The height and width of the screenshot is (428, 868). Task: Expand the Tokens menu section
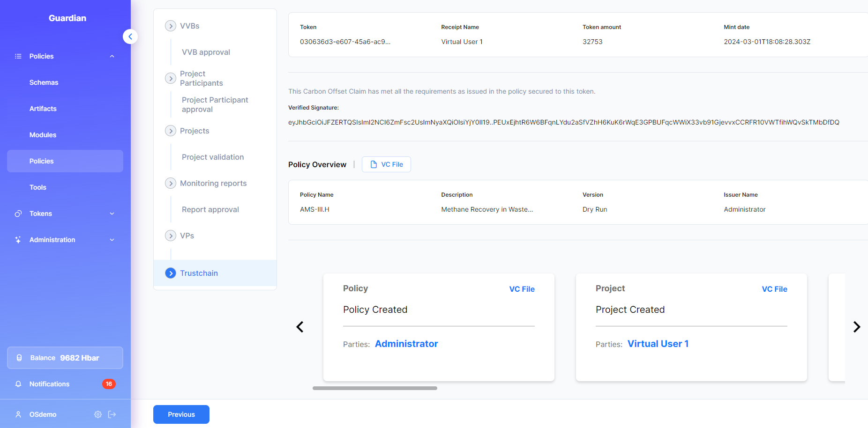pos(112,214)
